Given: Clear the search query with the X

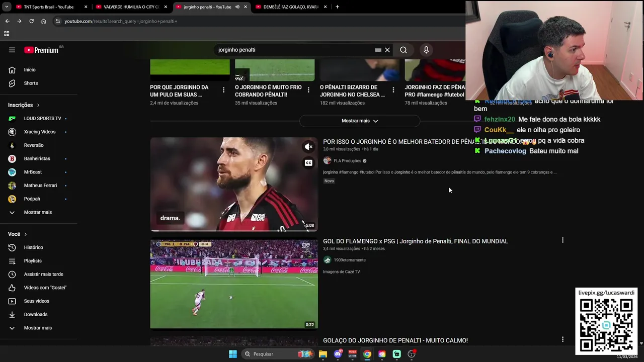Looking at the screenshot, I should 387,50.
